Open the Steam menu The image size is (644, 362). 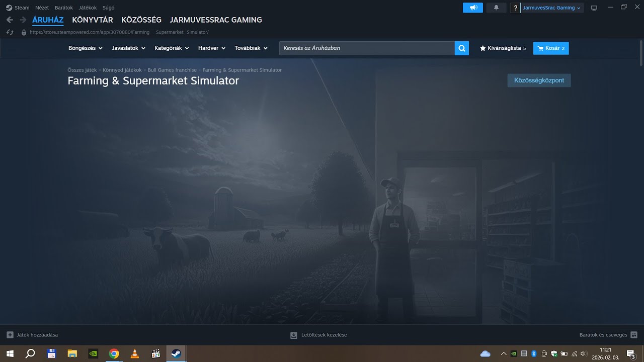(x=22, y=8)
